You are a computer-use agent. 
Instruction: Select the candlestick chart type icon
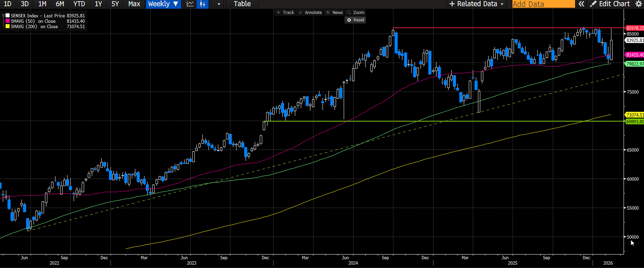(202, 4)
